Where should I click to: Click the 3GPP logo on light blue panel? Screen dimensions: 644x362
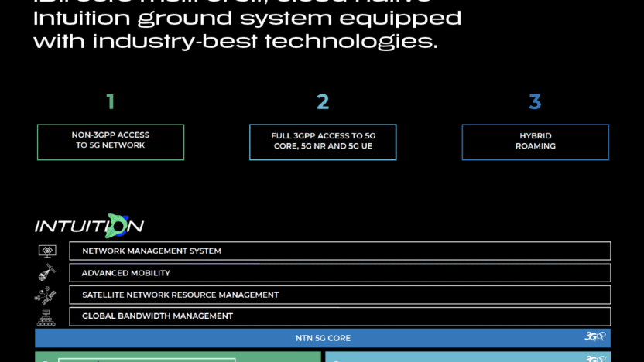tap(594, 359)
